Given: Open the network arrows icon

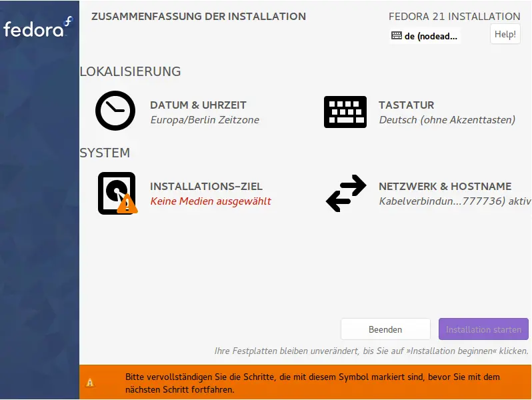Looking at the screenshot, I should tap(345, 193).
